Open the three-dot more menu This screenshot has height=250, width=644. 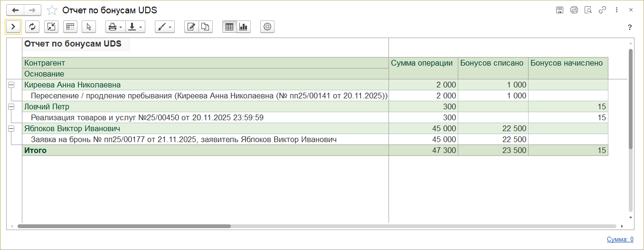(616, 10)
